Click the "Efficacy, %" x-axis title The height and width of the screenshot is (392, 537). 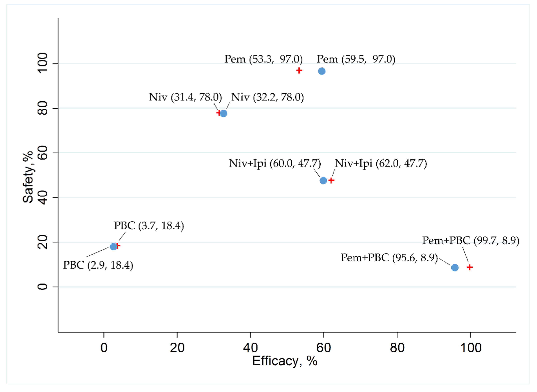[284, 361]
